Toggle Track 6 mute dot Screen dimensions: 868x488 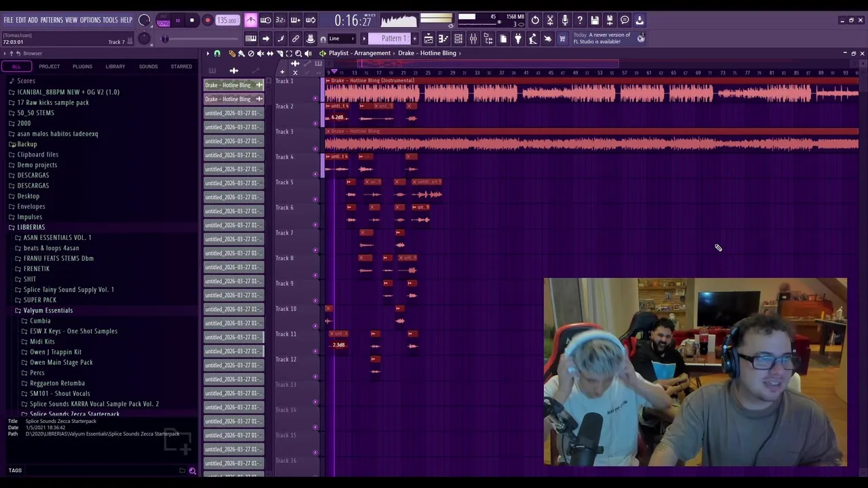pos(315,224)
